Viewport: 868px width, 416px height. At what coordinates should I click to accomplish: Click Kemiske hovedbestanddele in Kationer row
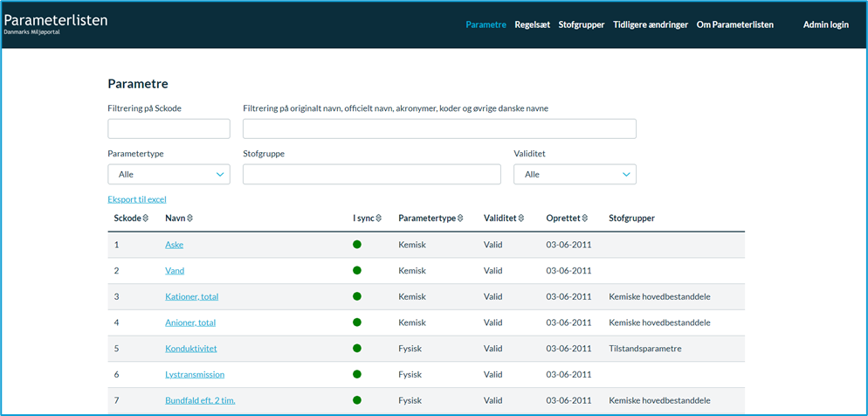coord(659,297)
